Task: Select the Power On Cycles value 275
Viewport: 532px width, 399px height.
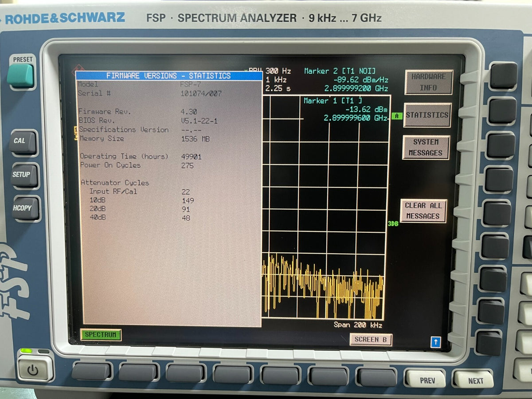Action: point(188,165)
